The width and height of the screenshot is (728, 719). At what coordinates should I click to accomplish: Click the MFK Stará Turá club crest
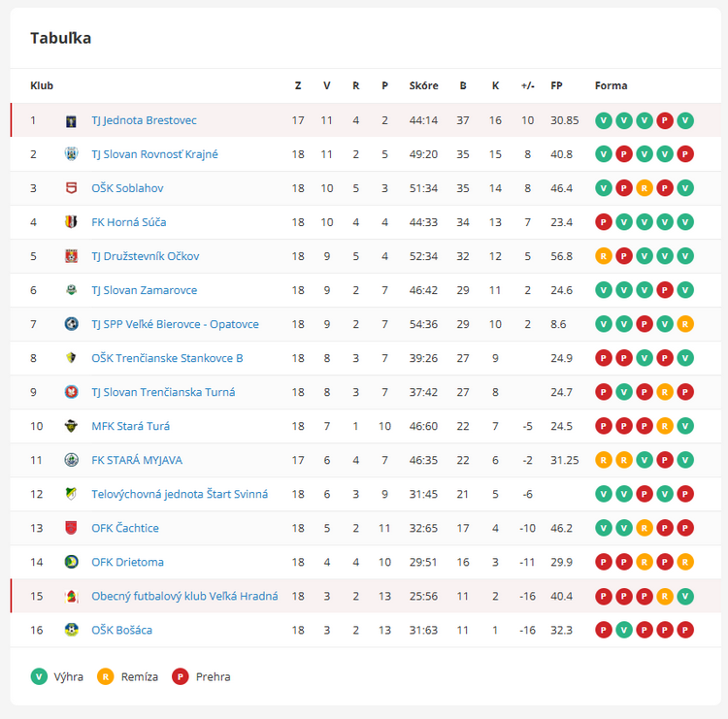[x=71, y=426]
